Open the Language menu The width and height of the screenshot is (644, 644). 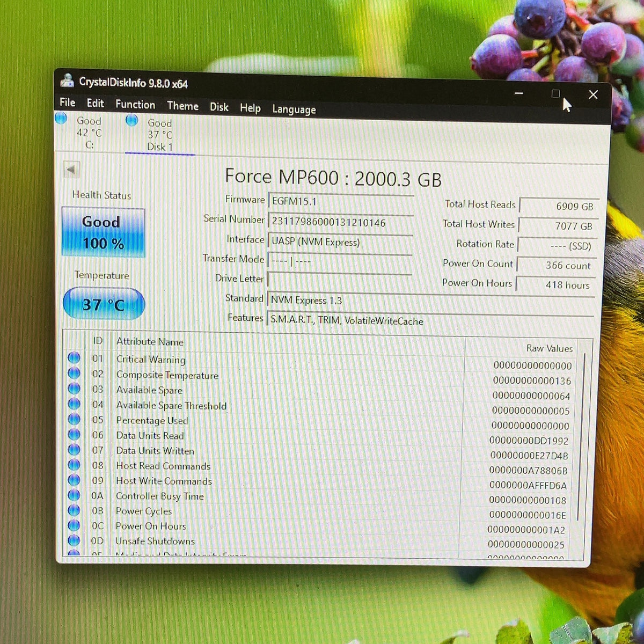[x=294, y=109]
